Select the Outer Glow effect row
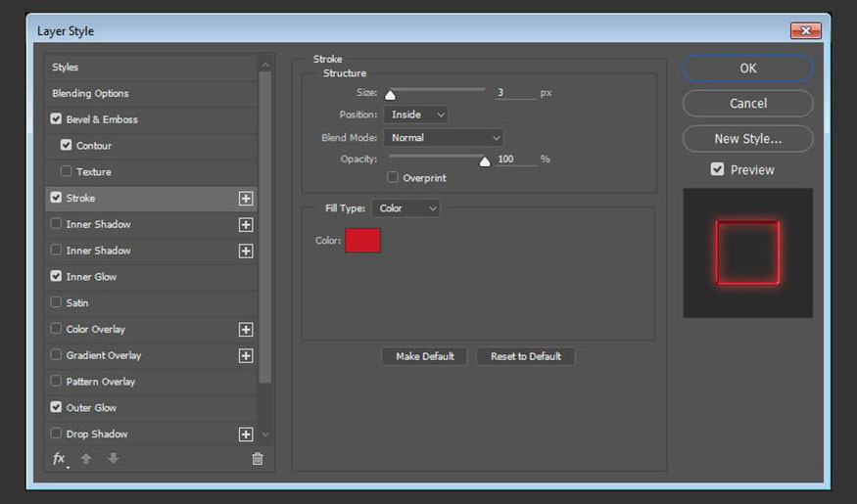Image resolution: width=857 pixels, height=504 pixels. [151, 408]
